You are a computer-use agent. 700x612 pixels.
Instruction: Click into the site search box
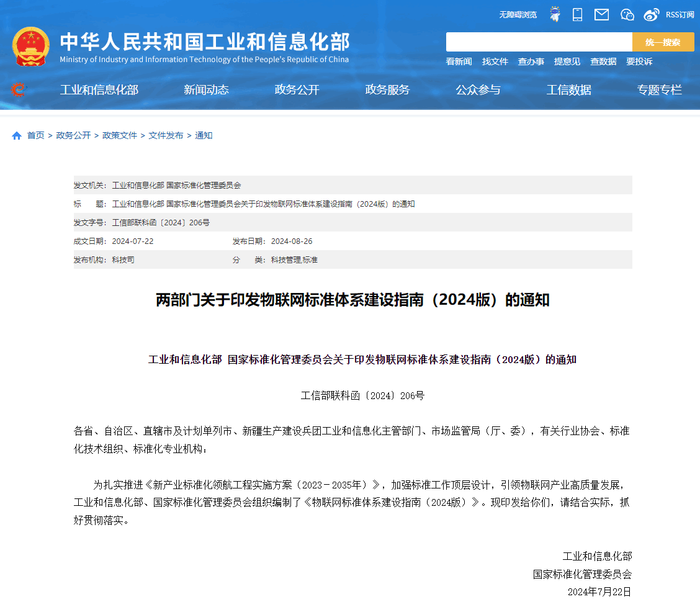(x=539, y=42)
